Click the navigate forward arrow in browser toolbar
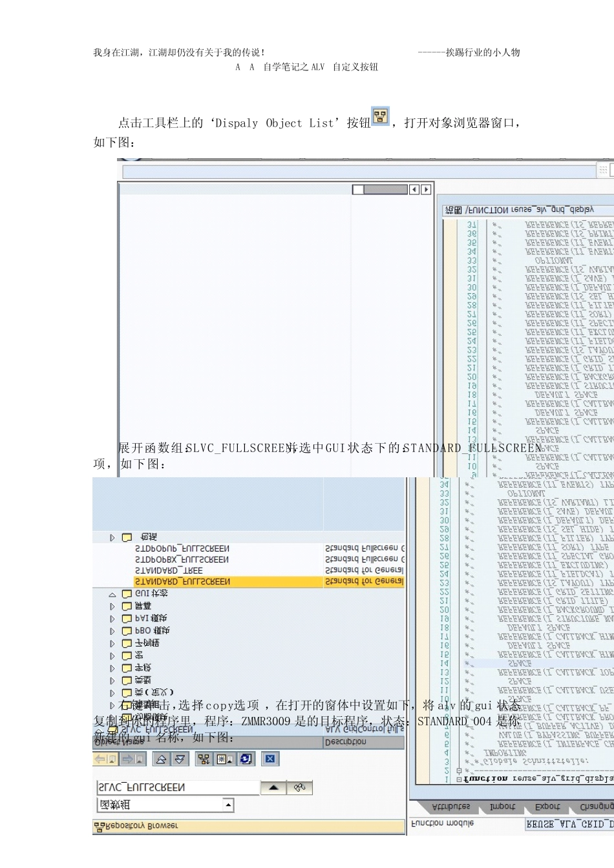Image resolution: width=614 pixels, height=868 pixels. click(x=132, y=759)
